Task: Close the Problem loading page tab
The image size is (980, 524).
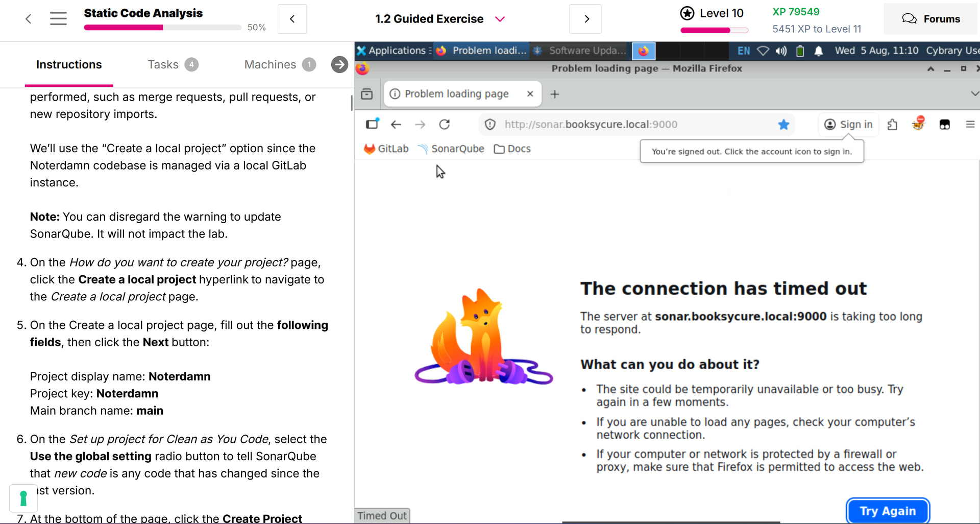Action: 530,94
